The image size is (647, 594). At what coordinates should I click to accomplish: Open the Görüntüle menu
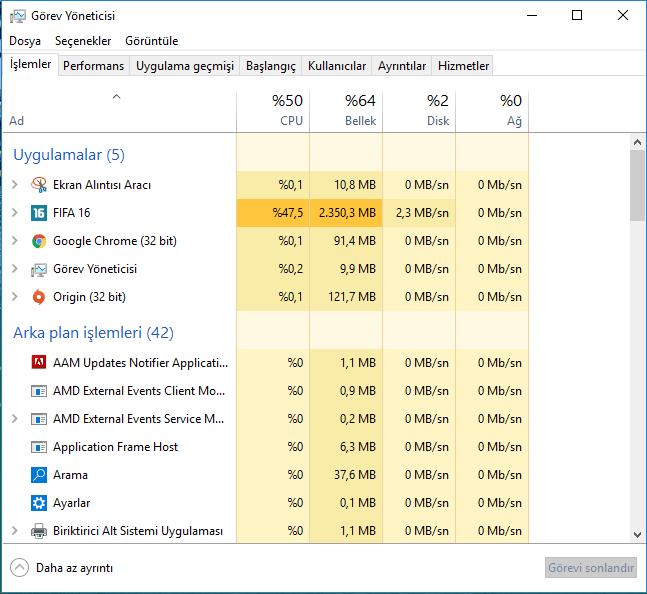click(151, 41)
